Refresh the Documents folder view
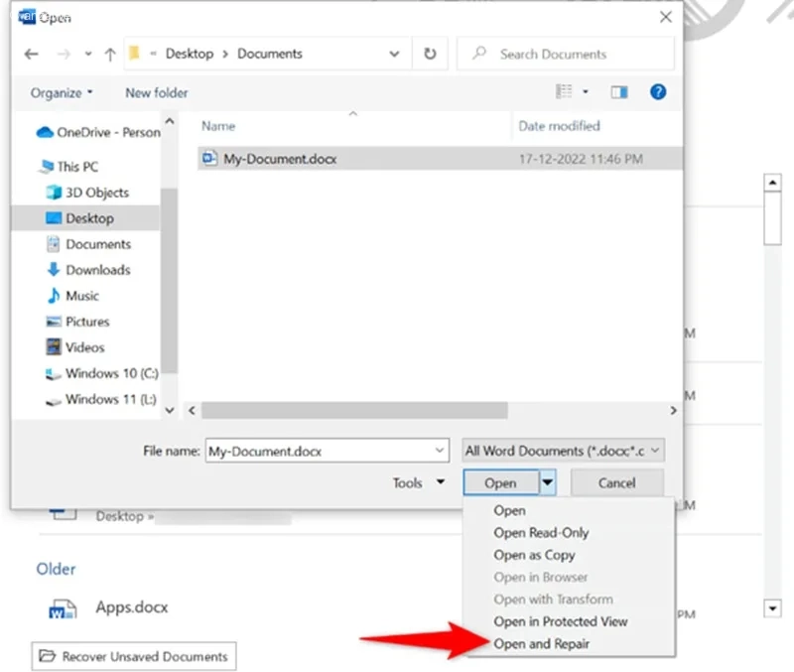Screen dimensions: 794x672 (x=430, y=54)
